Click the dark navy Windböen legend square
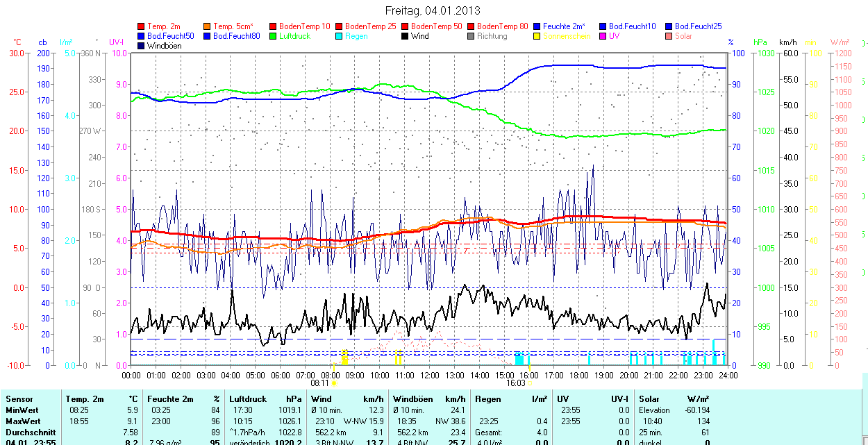Screen dimensions: 868x445 (x=142, y=46)
